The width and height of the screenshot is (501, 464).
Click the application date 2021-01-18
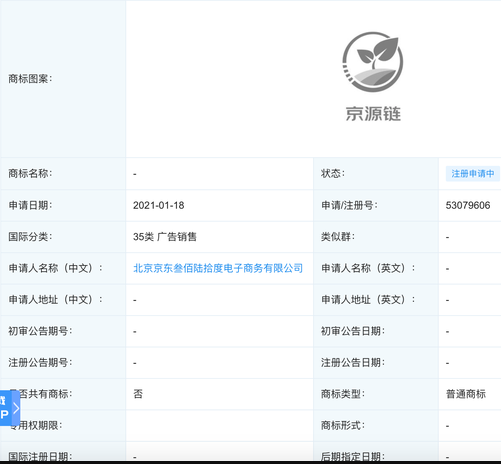point(159,205)
